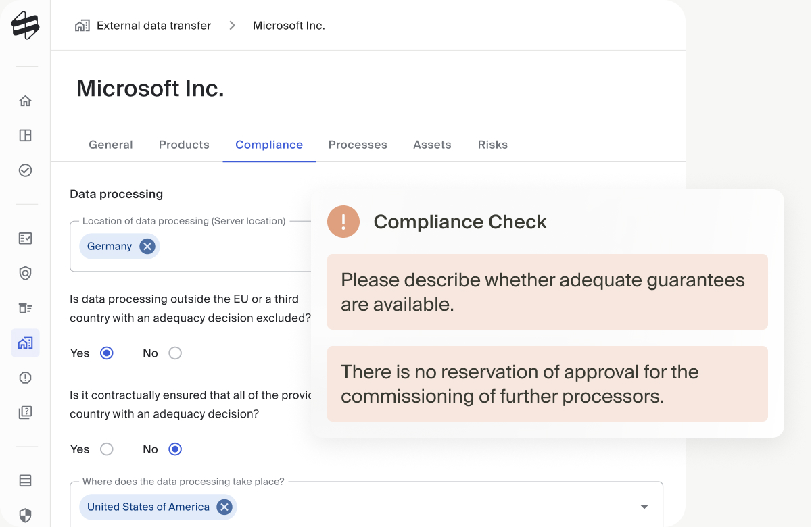This screenshot has width=812, height=527.
Task: Select Yes for processing outside EU excluded
Action: (107, 353)
